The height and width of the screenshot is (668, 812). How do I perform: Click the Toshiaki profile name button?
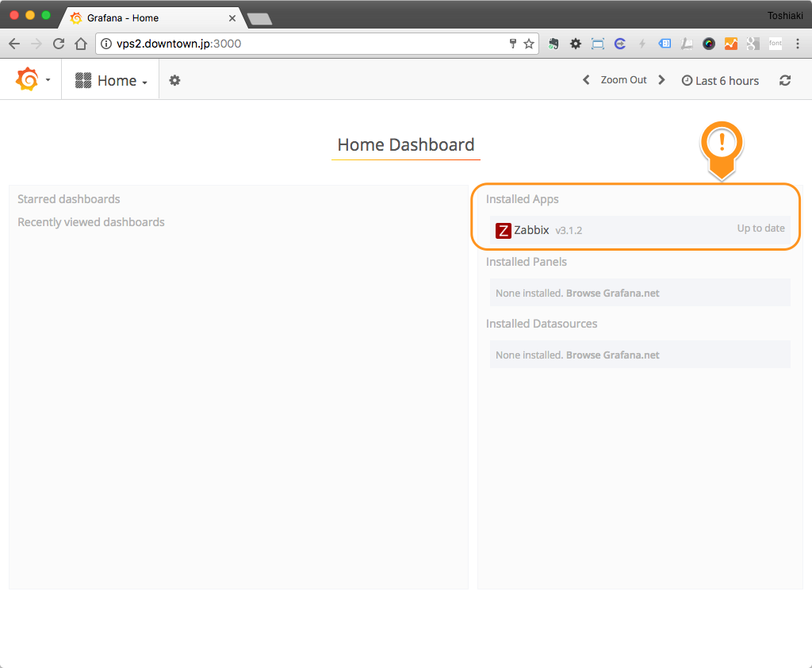click(785, 16)
